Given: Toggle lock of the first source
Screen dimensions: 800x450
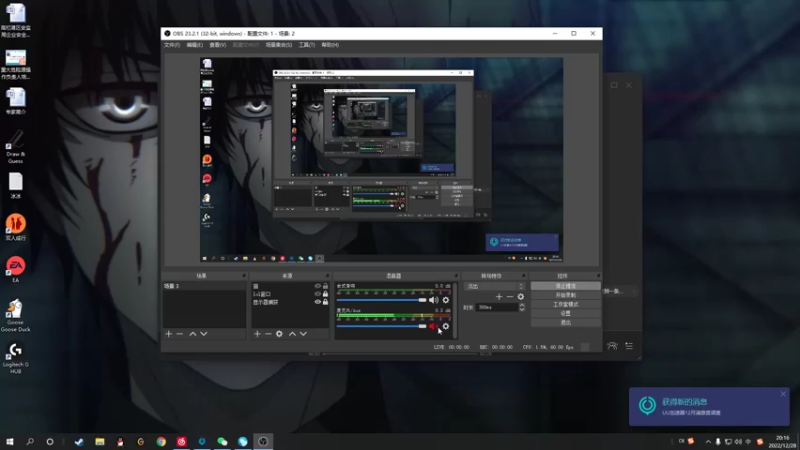Looking at the screenshot, I should click(326, 286).
